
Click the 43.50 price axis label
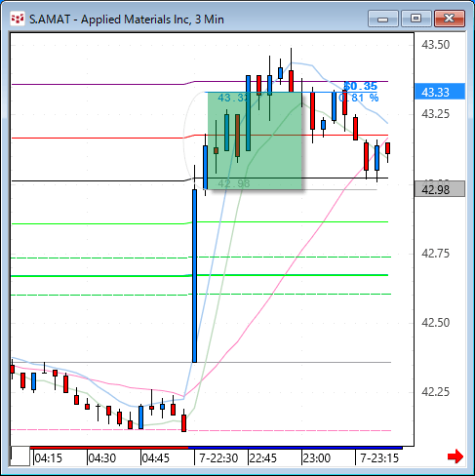(435, 45)
